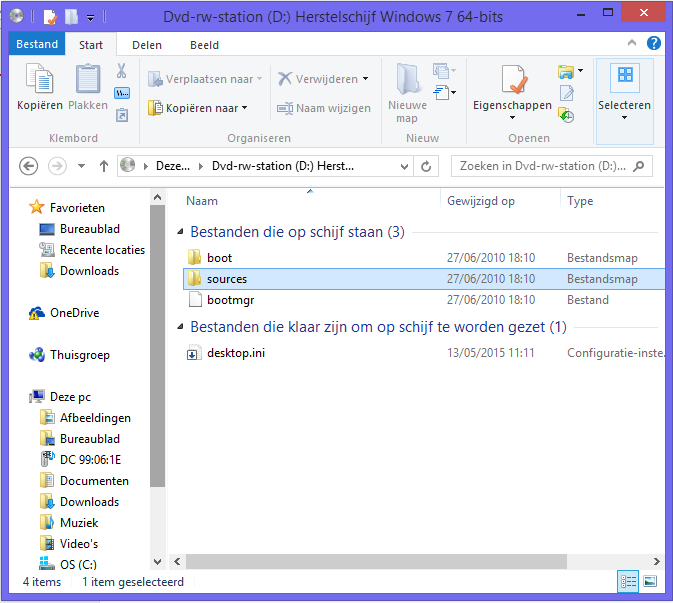Viewport: 673px width, 603px height.
Task: Click the search magnifier icon
Action: 639,166
